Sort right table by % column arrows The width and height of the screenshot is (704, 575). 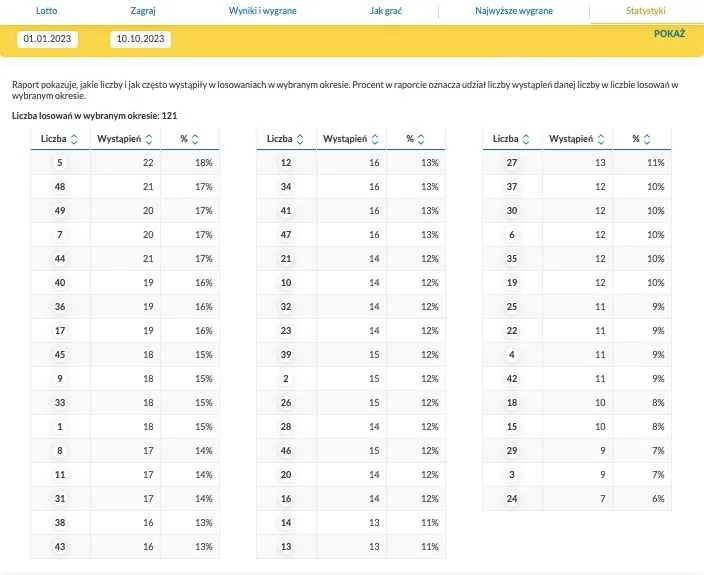[647, 139]
